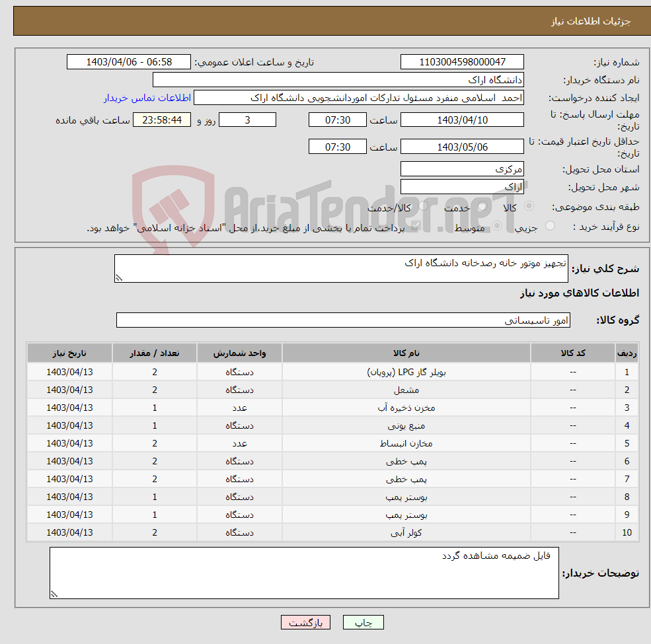The image size is (651, 644).
Task: Click the واحد شمارش column header
Action: [239, 353]
